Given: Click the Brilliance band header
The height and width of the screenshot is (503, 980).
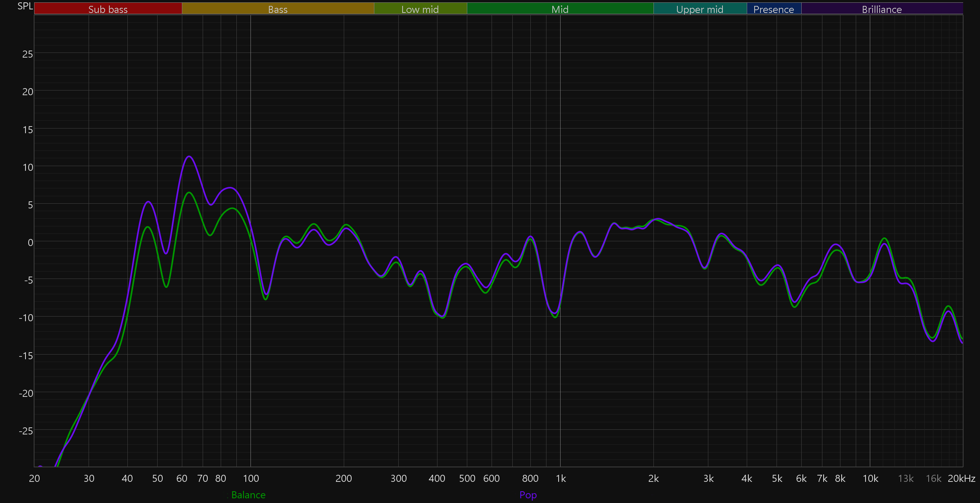Looking at the screenshot, I should 882,9.
